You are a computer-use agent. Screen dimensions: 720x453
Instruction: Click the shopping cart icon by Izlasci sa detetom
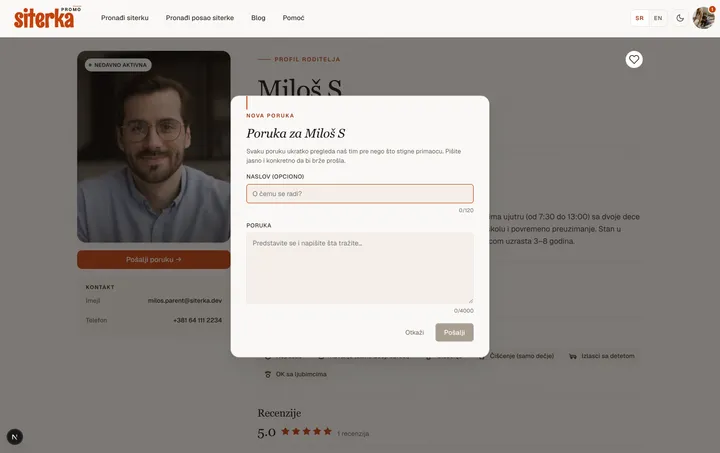(573, 356)
